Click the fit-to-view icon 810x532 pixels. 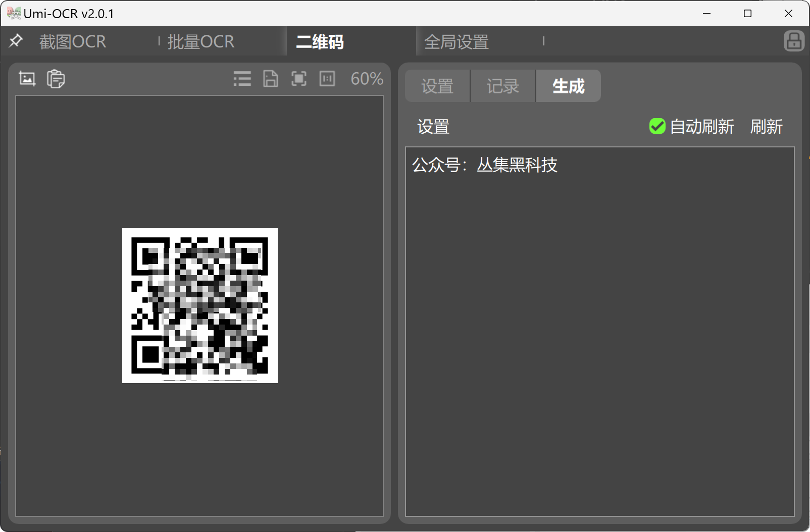point(299,79)
